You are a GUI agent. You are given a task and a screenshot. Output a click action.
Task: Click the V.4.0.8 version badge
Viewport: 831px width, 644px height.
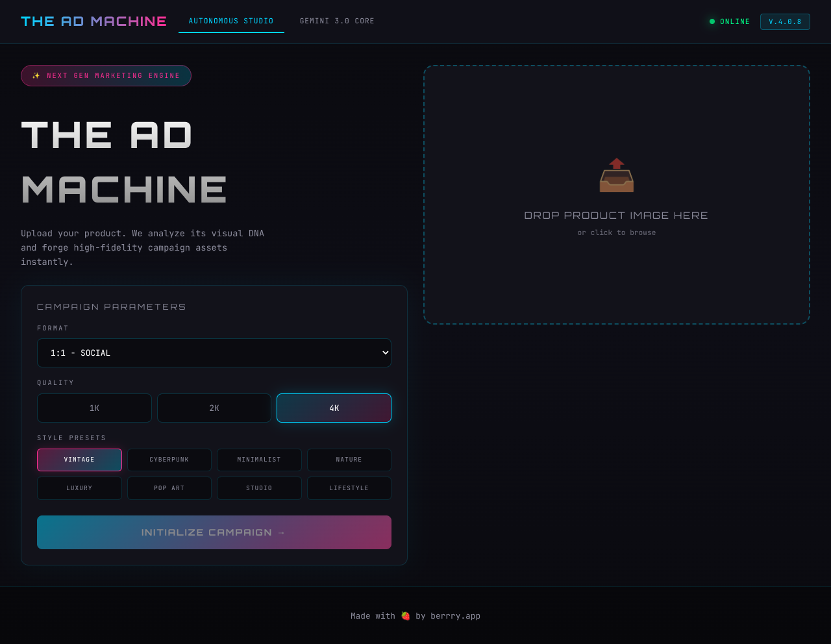pyautogui.click(x=785, y=21)
